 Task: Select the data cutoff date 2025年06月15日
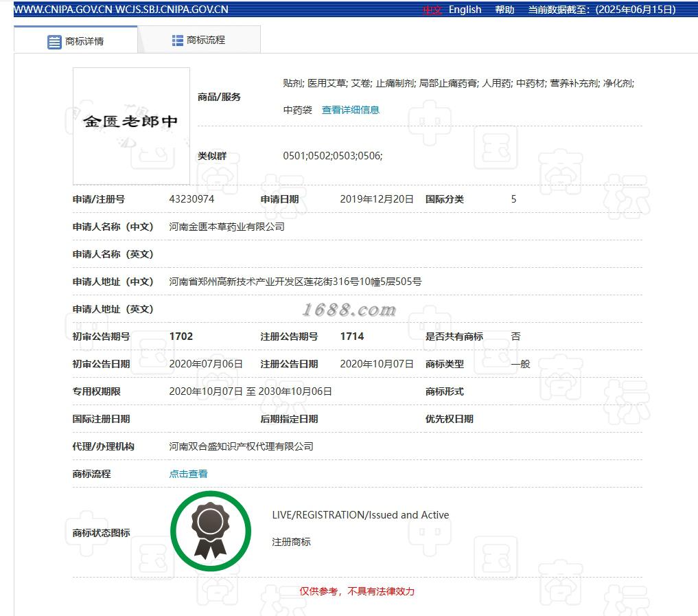click(x=636, y=10)
